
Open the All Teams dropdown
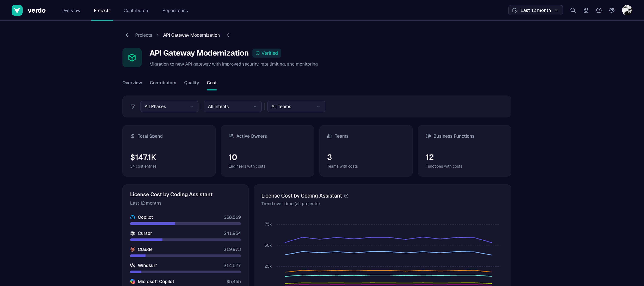[296, 107]
